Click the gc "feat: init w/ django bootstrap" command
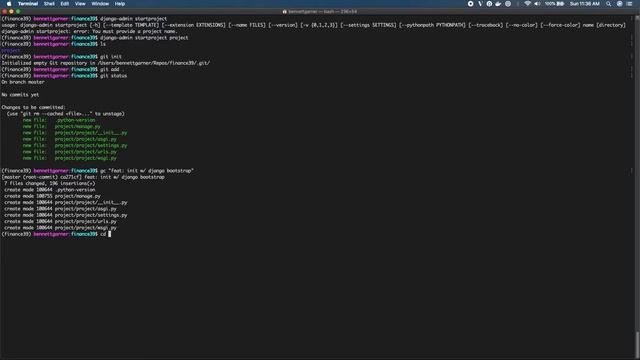The width and height of the screenshot is (640, 360). 98,171
